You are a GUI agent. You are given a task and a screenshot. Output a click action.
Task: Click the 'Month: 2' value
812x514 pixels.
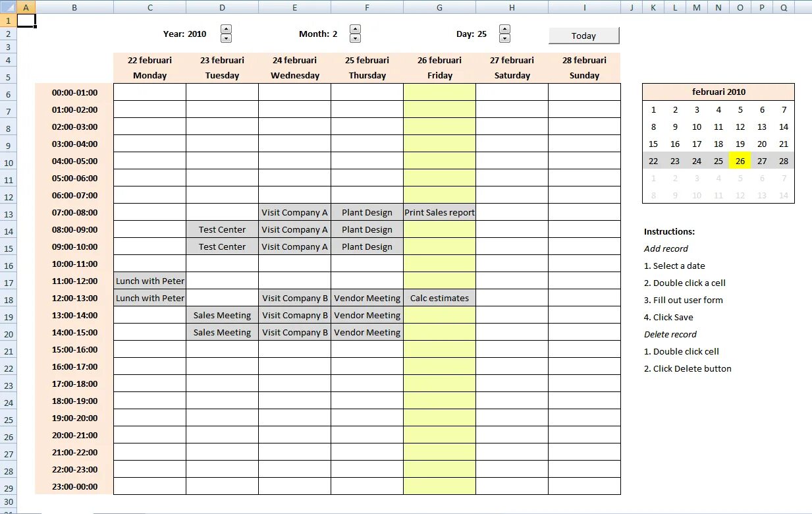click(x=318, y=34)
